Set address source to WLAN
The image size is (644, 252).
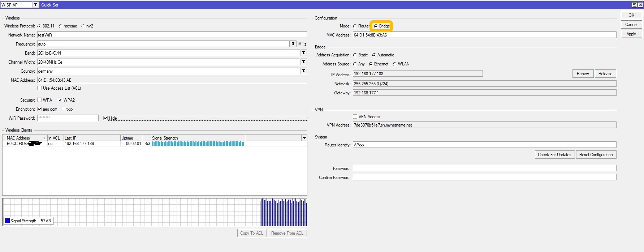pyautogui.click(x=394, y=64)
